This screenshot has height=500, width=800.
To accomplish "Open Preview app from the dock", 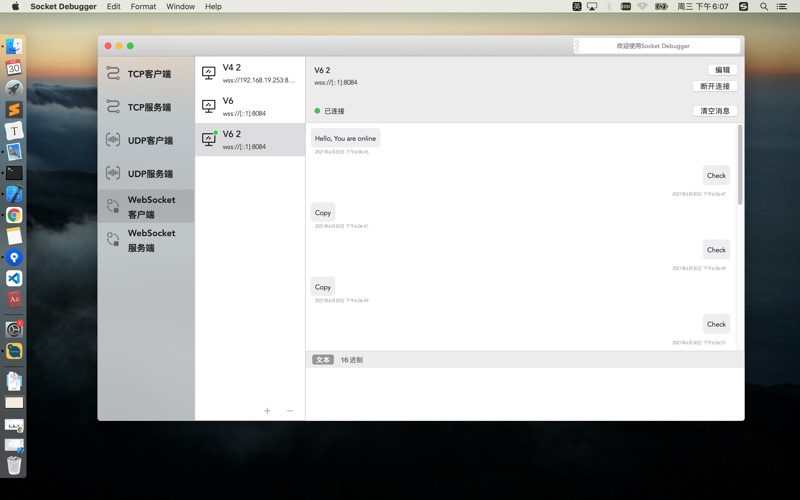I will click(x=14, y=152).
